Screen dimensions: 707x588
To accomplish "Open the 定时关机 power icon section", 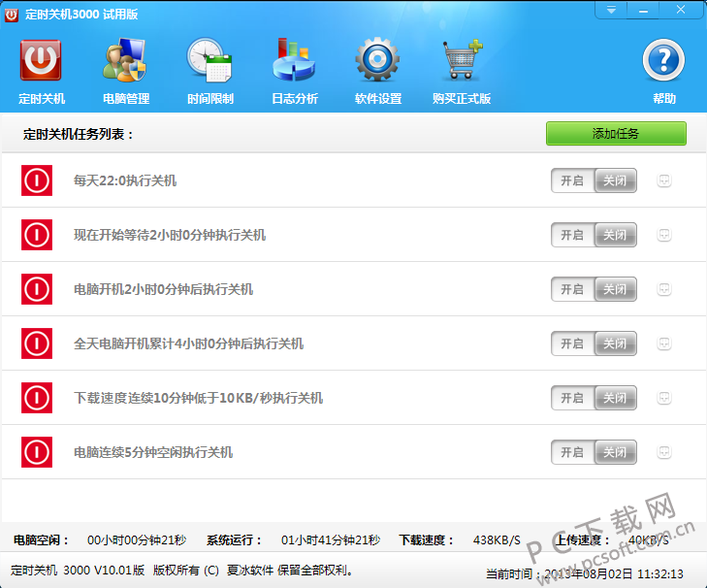I will pos(41,60).
